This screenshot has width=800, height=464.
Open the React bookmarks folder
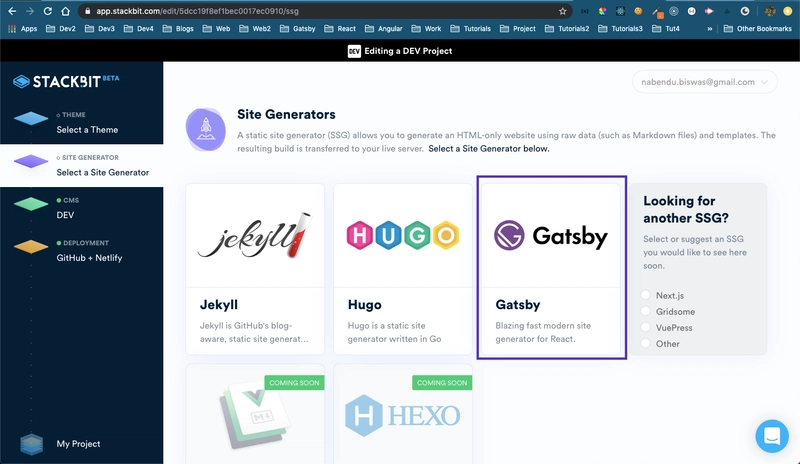point(340,29)
